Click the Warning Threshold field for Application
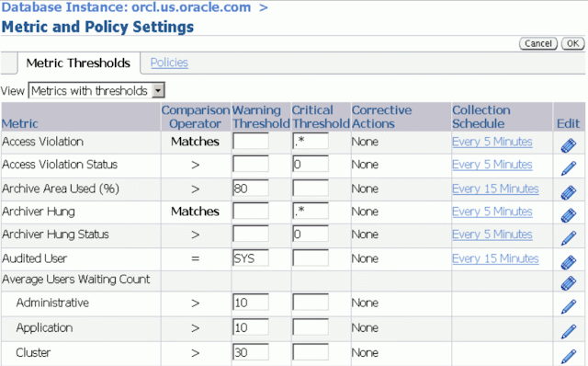 [x=251, y=327]
